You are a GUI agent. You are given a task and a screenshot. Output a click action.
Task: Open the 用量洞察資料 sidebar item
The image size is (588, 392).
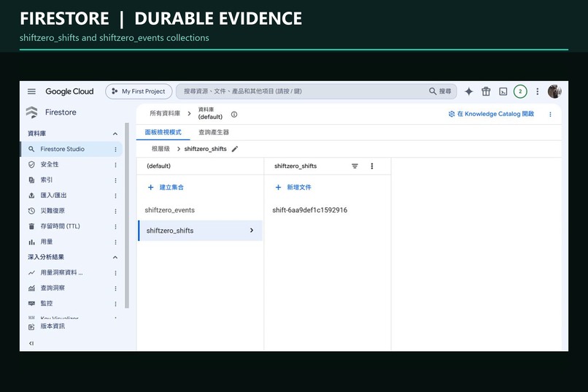61,273
